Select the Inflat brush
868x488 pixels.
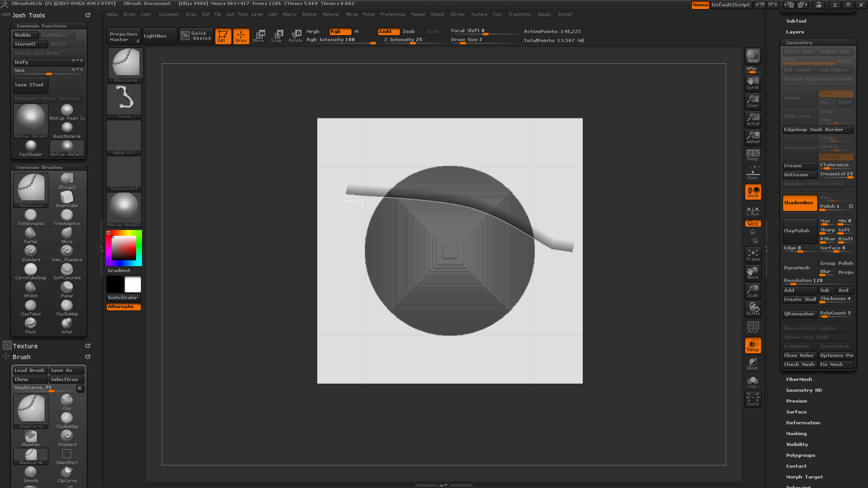click(67, 326)
